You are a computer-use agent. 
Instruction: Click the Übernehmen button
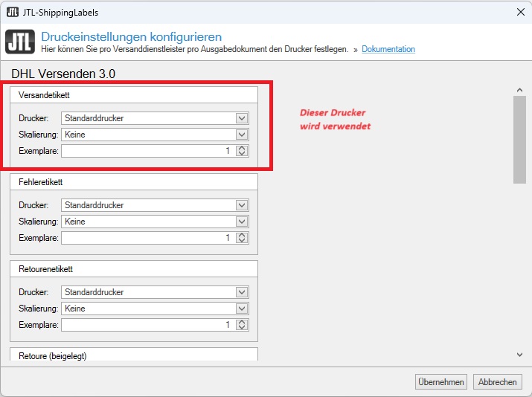pyautogui.click(x=441, y=382)
